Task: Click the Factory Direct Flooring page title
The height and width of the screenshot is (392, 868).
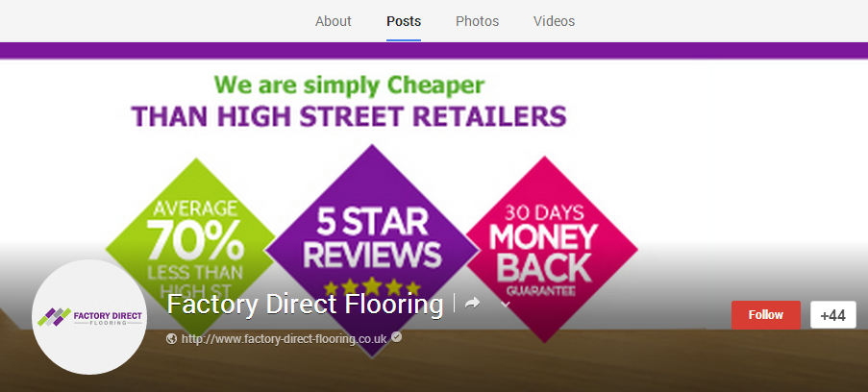Action: (305, 305)
